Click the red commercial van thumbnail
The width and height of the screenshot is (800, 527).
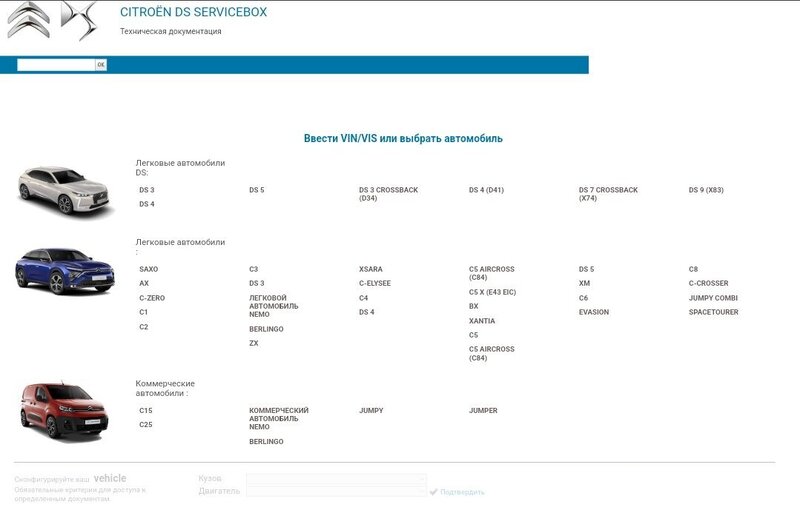tap(64, 411)
